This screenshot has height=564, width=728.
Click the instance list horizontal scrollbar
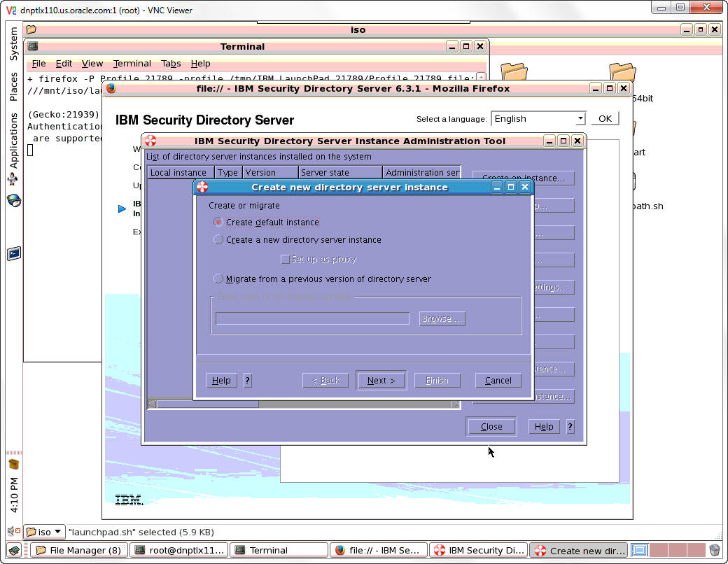tap(304, 404)
